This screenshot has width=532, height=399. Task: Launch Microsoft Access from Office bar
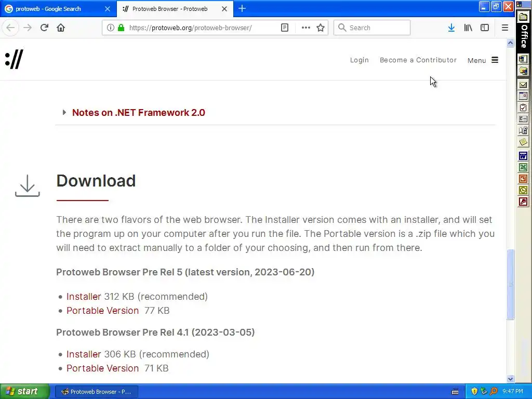coord(523,202)
